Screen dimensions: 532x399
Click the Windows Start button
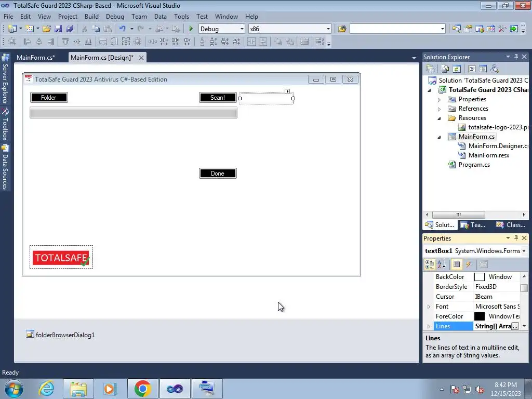pyautogui.click(x=14, y=389)
